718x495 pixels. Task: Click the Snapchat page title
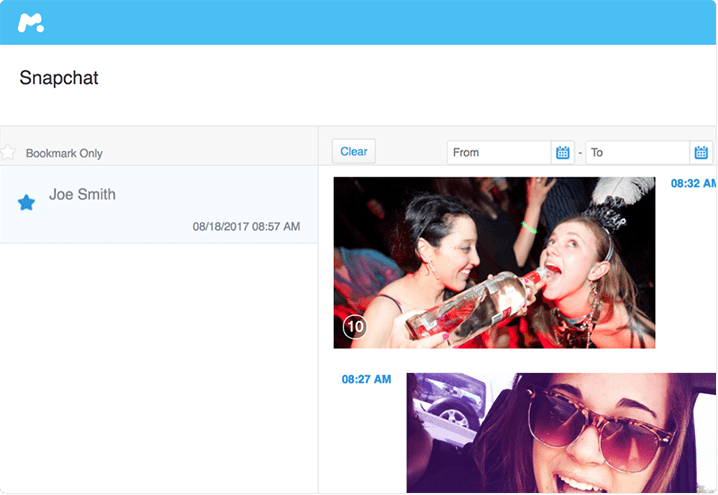pos(59,78)
